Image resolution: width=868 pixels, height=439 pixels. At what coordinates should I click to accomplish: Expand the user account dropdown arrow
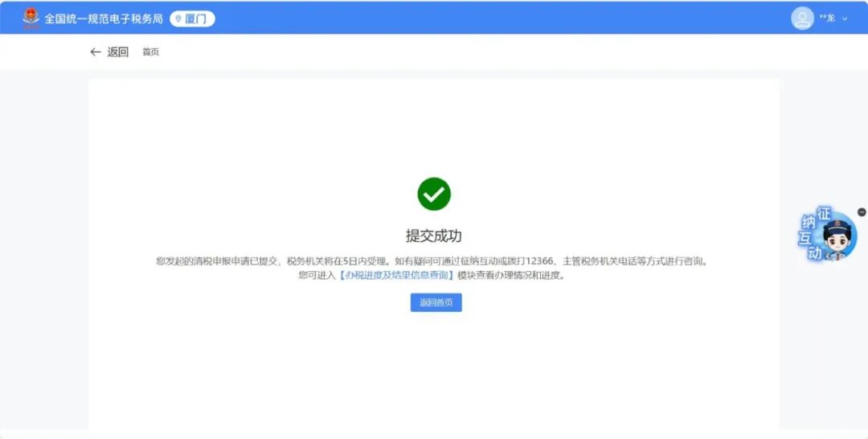(x=845, y=18)
